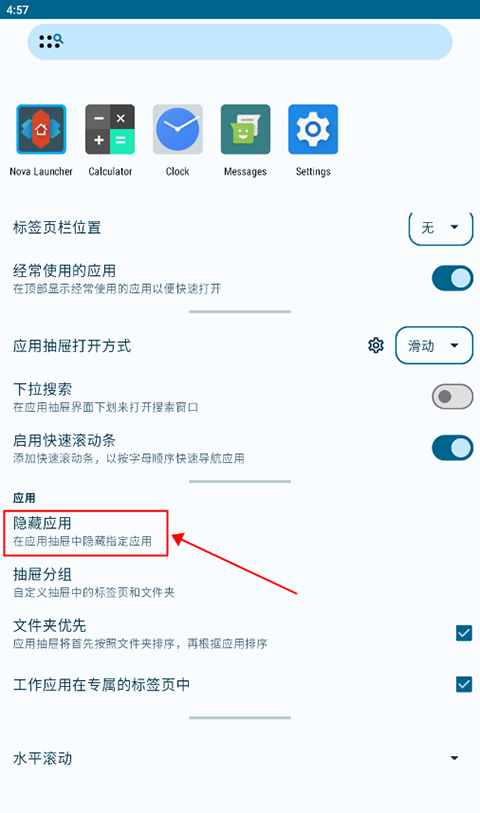480x813 pixels.
Task: Tap the 文件夹优先 setting label
Action: coord(49,625)
